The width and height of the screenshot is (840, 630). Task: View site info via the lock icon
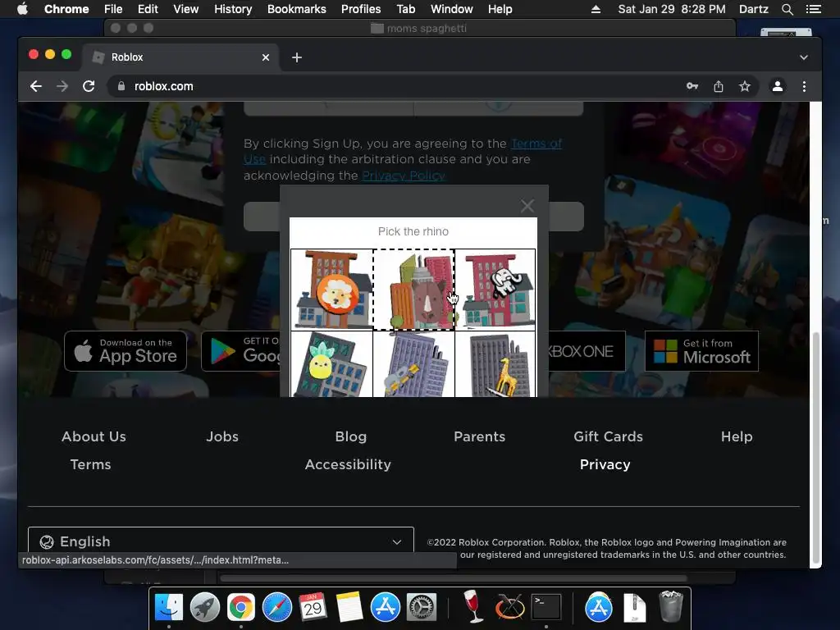[x=121, y=86]
